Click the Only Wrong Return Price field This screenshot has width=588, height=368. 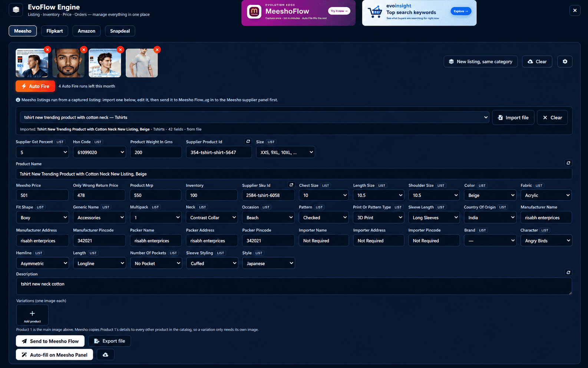[99, 195]
